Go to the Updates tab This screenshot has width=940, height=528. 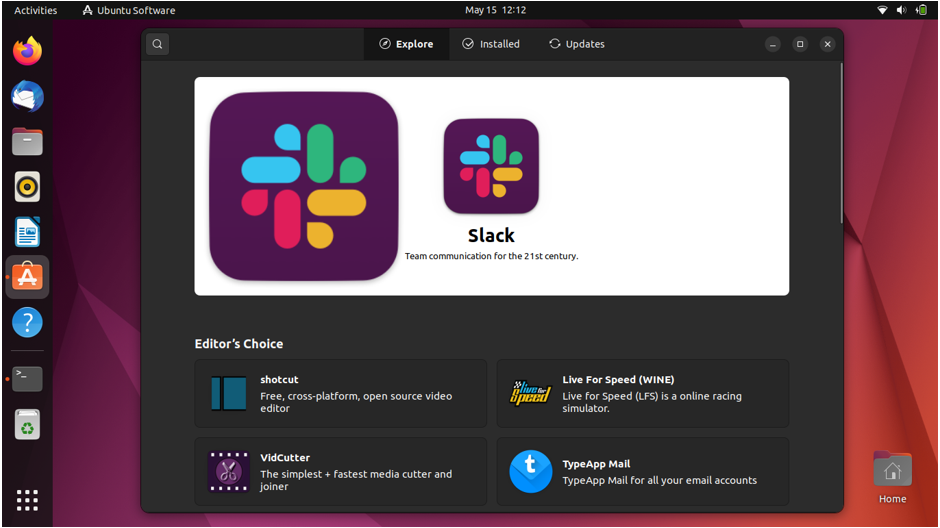(x=577, y=44)
